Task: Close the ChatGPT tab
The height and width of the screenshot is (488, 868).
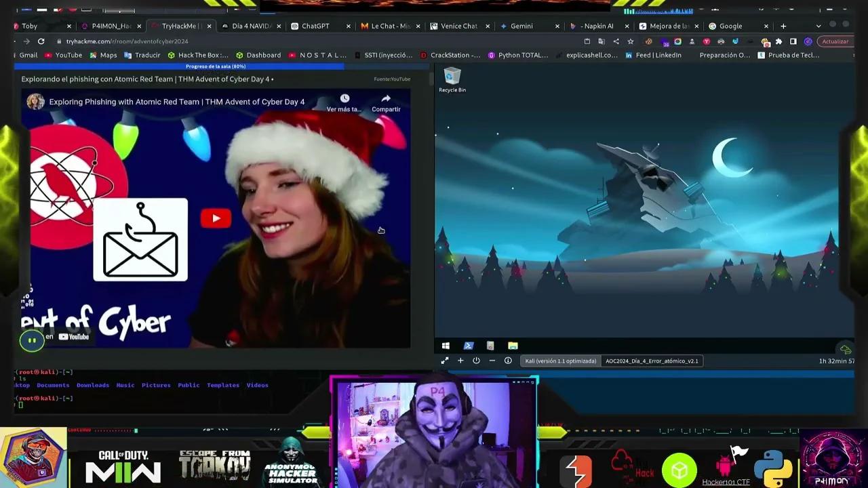Action: (349, 26)
